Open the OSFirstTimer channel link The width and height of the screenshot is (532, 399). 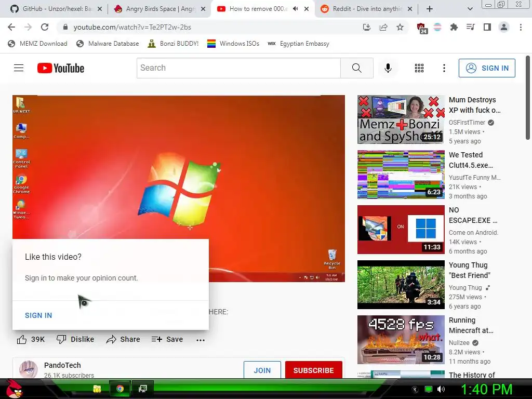click(467, 123)
